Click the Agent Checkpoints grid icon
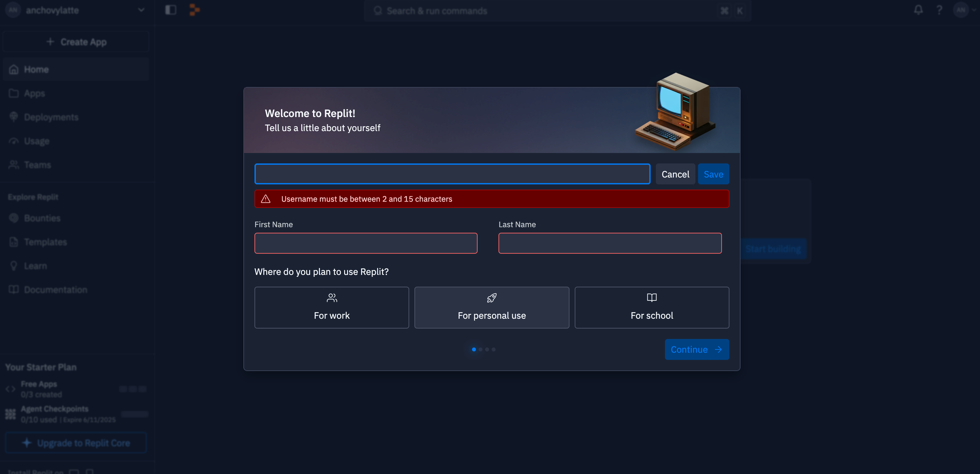Image resolution: width=980 pixels, height=474 pixels. point(10,414)
